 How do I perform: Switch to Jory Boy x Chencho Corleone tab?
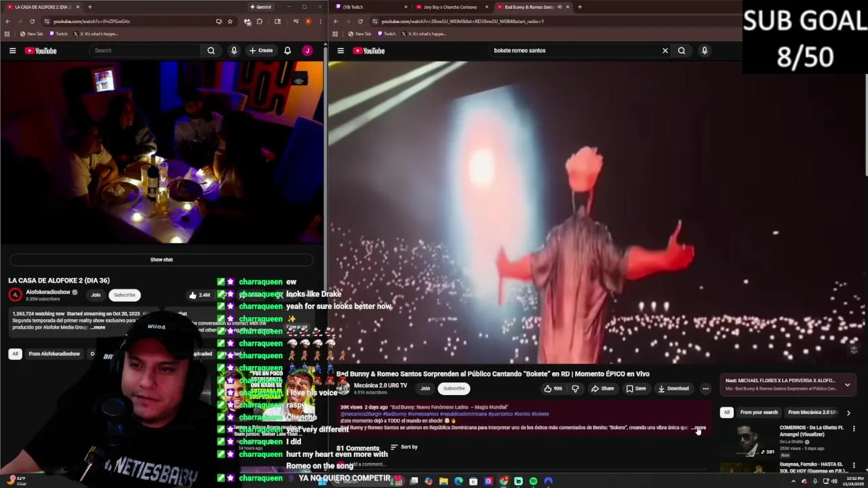[451, 7]
